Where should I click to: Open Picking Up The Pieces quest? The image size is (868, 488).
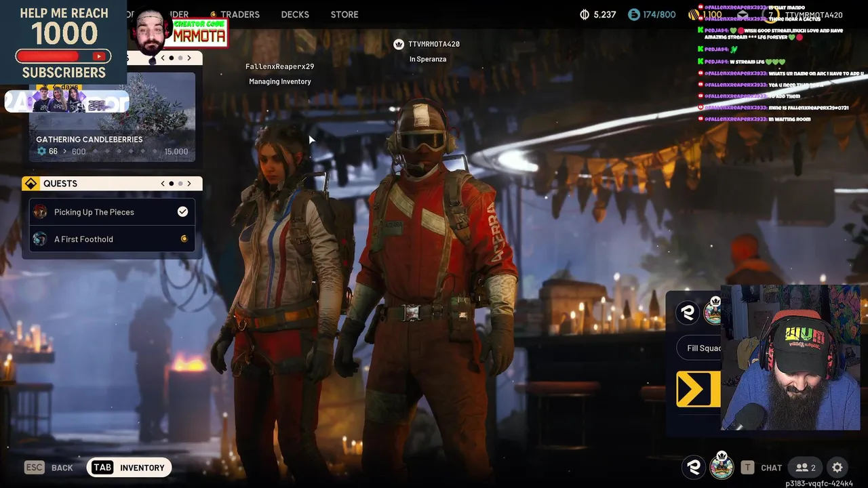tap(112, 212)
